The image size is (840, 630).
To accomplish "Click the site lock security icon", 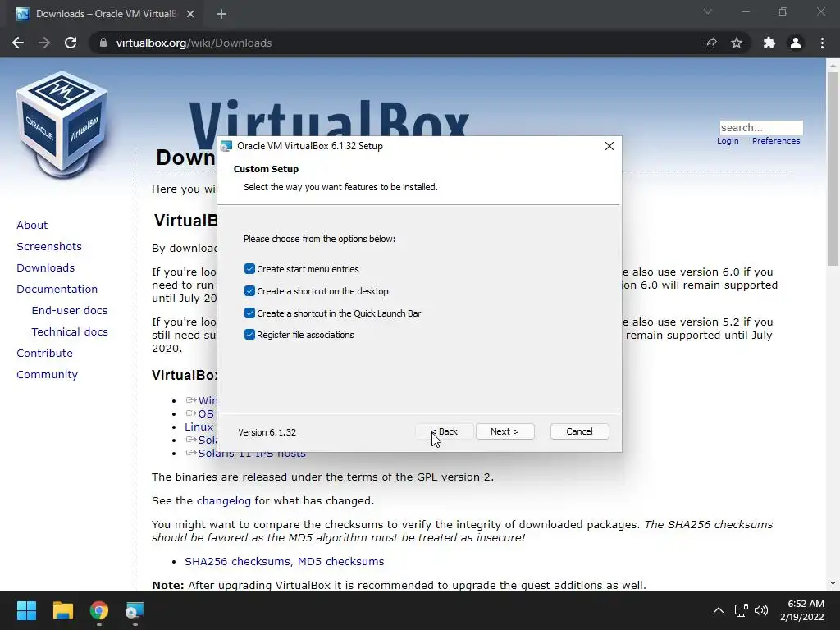I will (103, 43).
